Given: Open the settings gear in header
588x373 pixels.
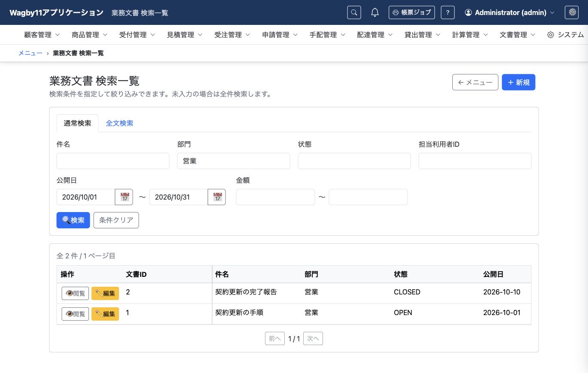Looking at the screenshot, I should 572,12.
